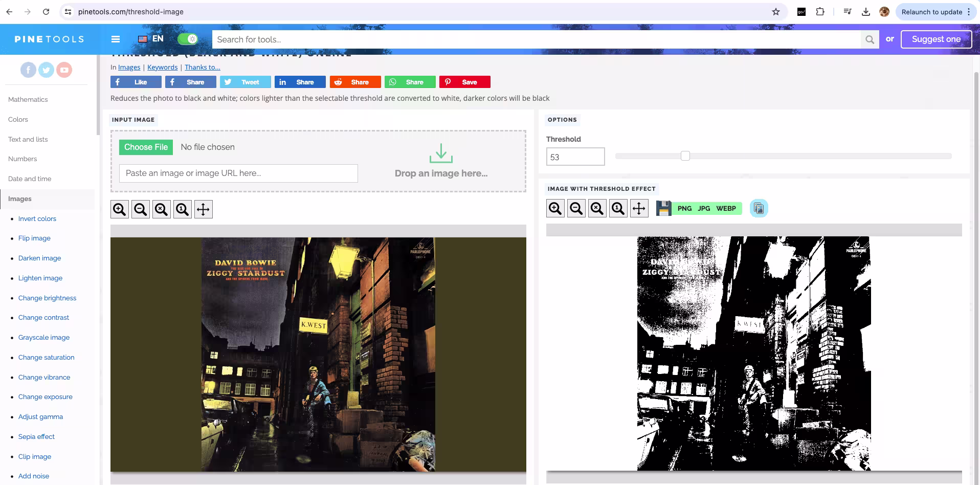
Task: Click the Thanks to... link
Action: pos(203,67)
